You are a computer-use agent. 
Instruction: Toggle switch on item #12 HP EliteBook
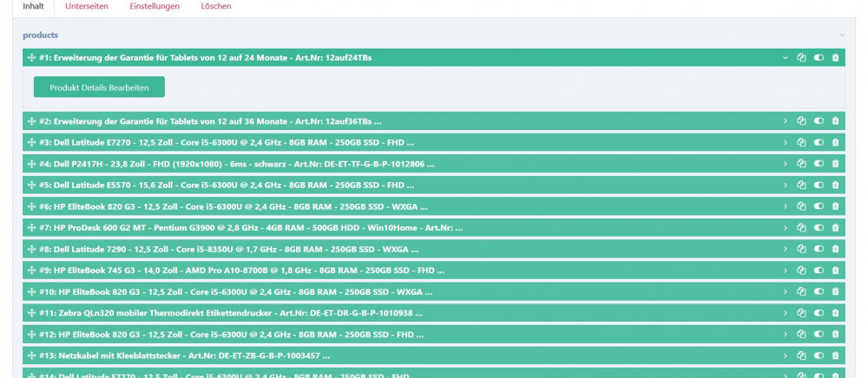tap(819, 335)
